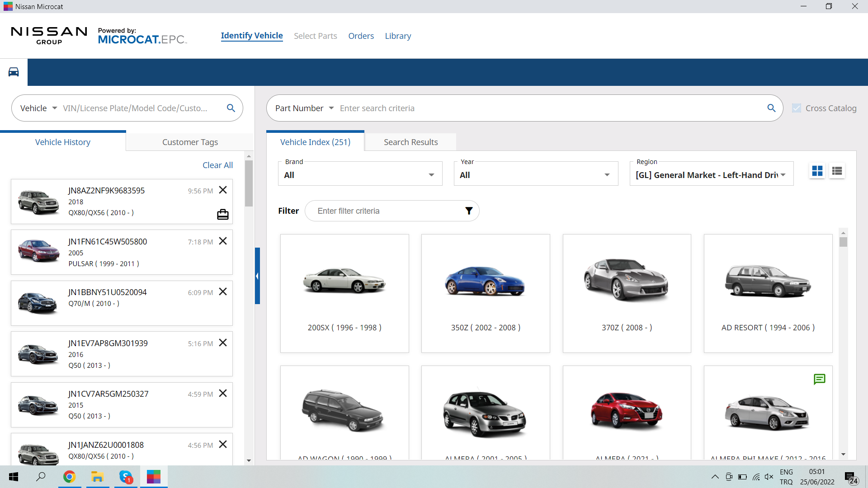Toggle the Cross Catalog checkbox
Viewport: 868px width, 488px height.
[x=797, y=108]
